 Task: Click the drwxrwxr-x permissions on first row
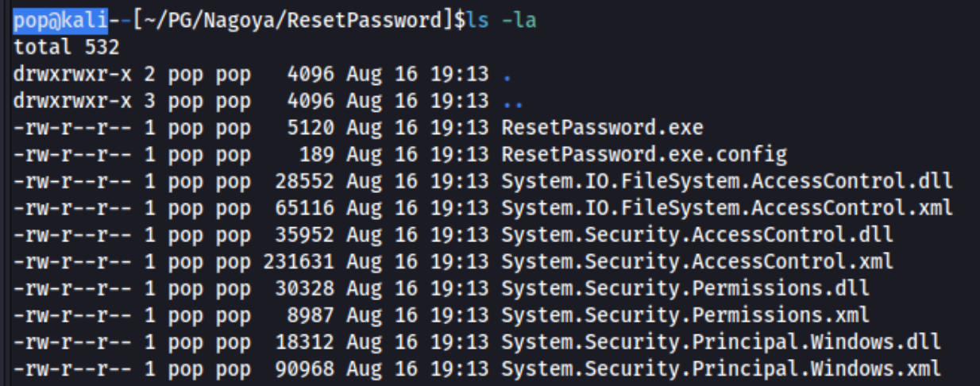pyautogui.click(x=71, y=75)
